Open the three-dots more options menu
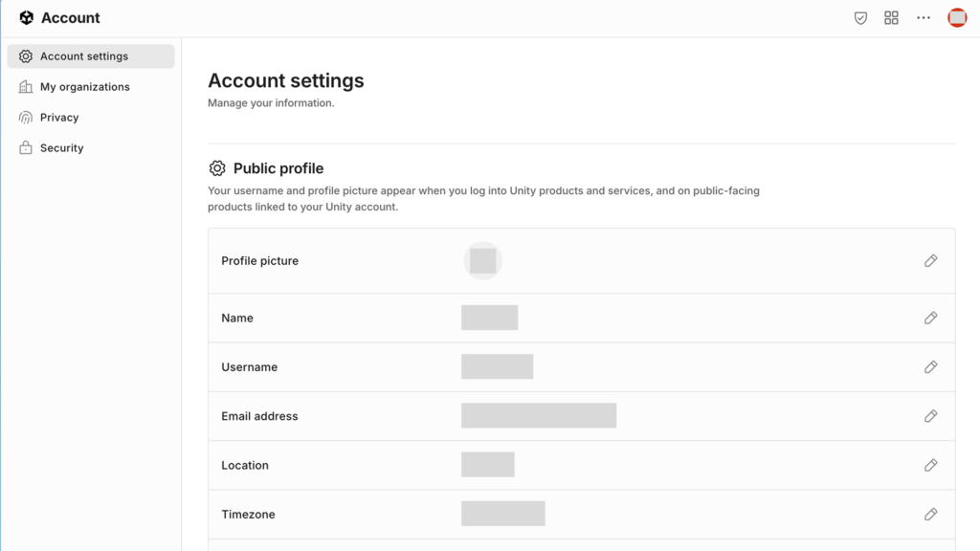980x551 pixels. click(923, 18)
